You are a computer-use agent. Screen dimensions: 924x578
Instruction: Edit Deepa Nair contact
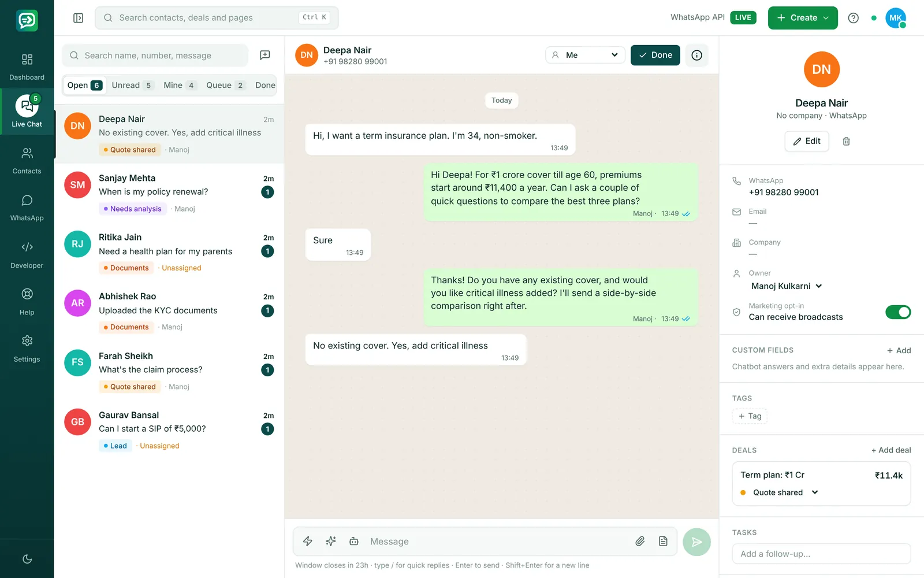pyautogui.click(x=807, y=141)
